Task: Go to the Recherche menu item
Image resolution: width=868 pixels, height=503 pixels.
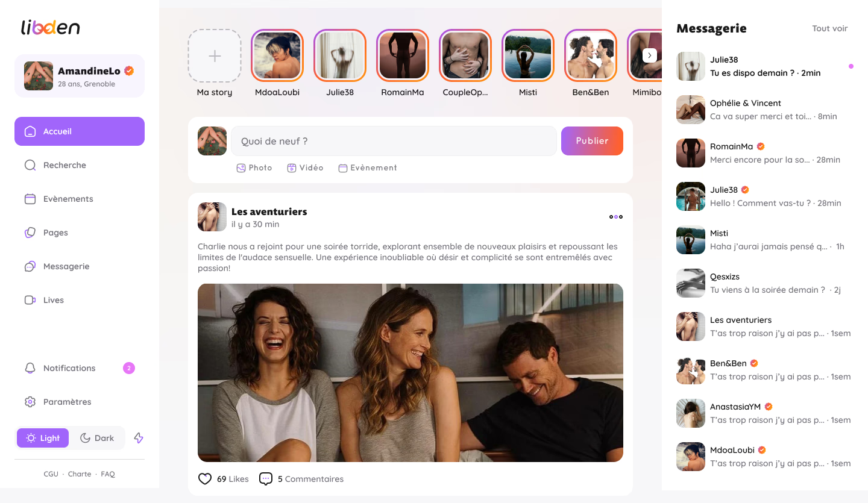Action: click(x=64, y=165)
